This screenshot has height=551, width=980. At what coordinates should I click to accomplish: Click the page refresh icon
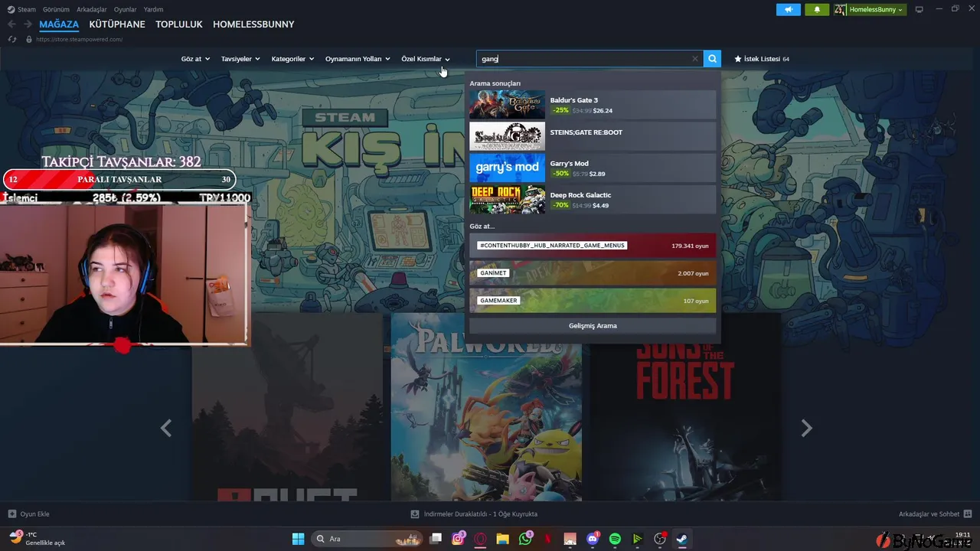pyautogui.click(x=12, y=39)
